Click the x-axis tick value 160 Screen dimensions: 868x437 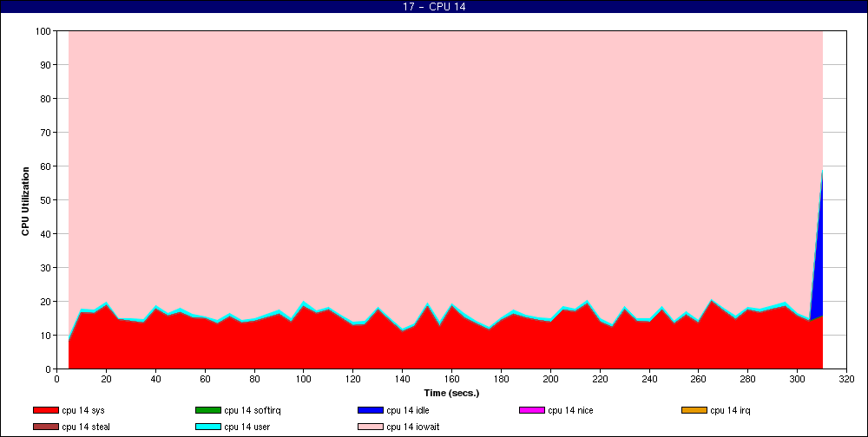click(x=451, y=380)
